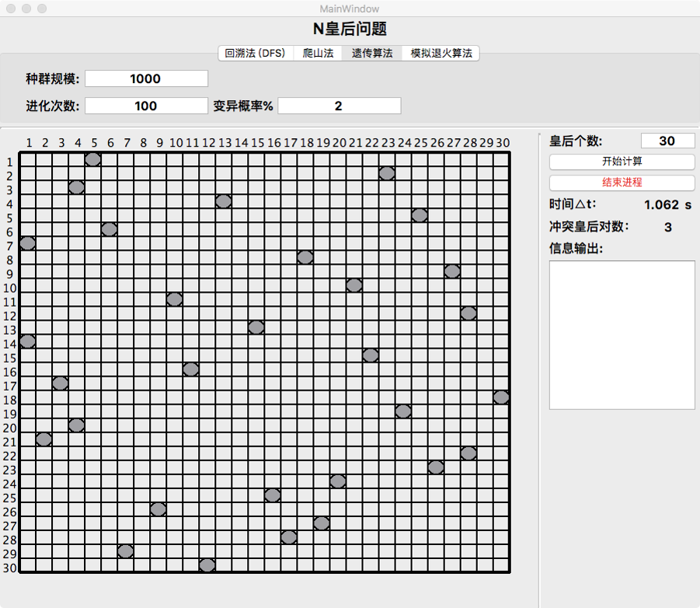
Task: Click the queen in row 22 column 28
Action: (x=468, y=453)
